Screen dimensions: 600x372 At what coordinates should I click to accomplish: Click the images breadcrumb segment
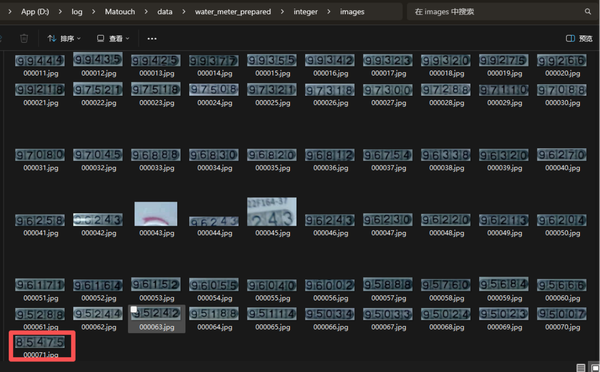pyautogui.click(x=352, y=12)
